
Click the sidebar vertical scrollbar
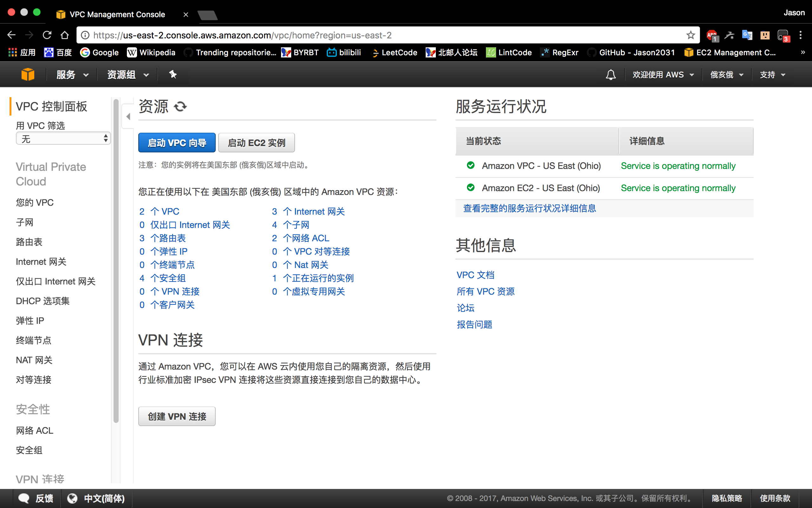tap(116, 260)
